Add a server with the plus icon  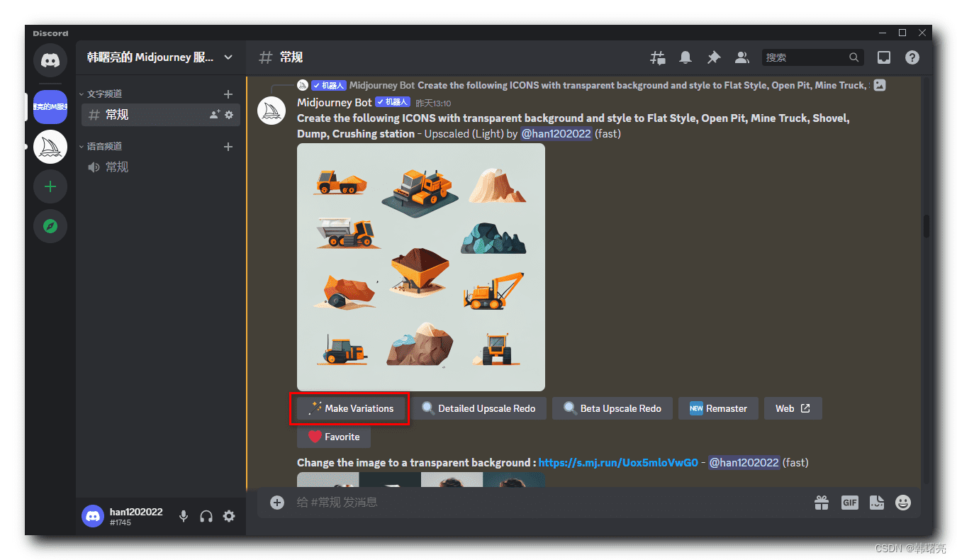tap(50, 186)
